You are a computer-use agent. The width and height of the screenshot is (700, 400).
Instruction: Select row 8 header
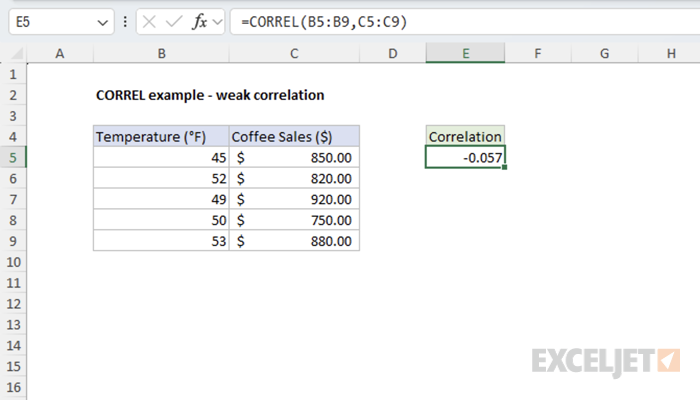[13, 220]
